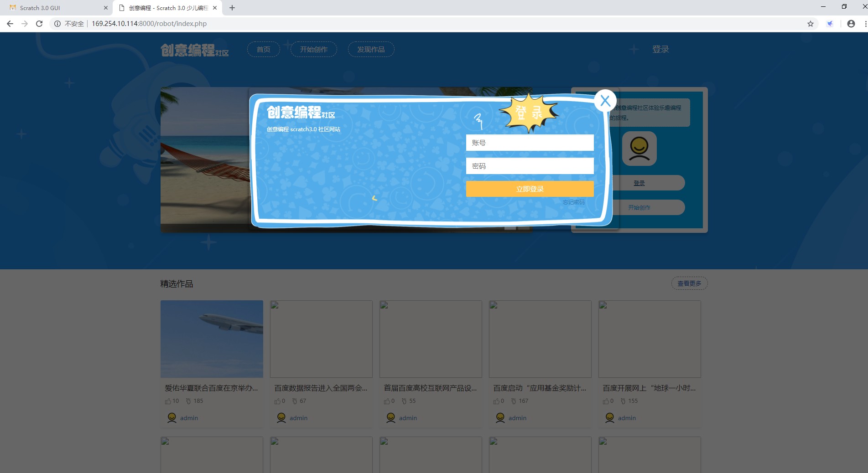Screen dimensions: 868x473
Task: Click the 登录 starburst badge on the dialog
Action: 529,112
